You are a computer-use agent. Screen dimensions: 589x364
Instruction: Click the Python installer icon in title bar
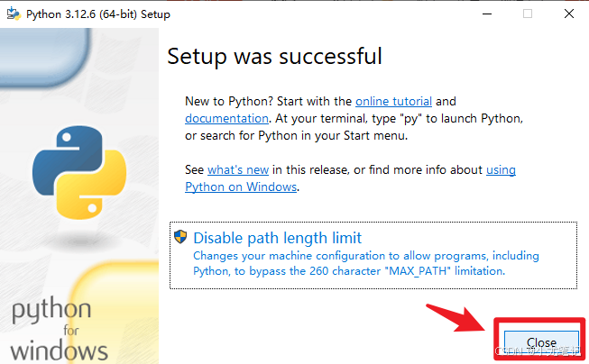(x=14, y=14)
